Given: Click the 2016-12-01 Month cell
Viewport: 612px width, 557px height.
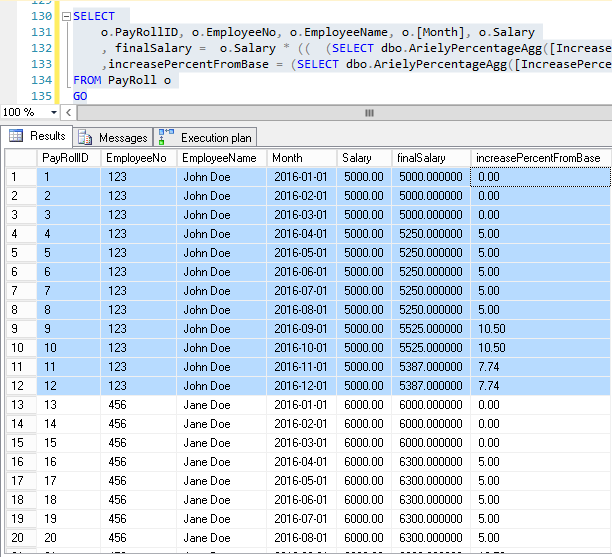Looking at the screenshot, I should [x=299, y=386].
